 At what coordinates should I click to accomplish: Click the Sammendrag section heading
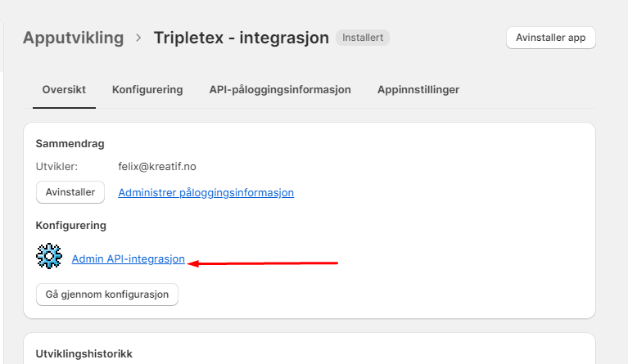click(x=70, y=144)
